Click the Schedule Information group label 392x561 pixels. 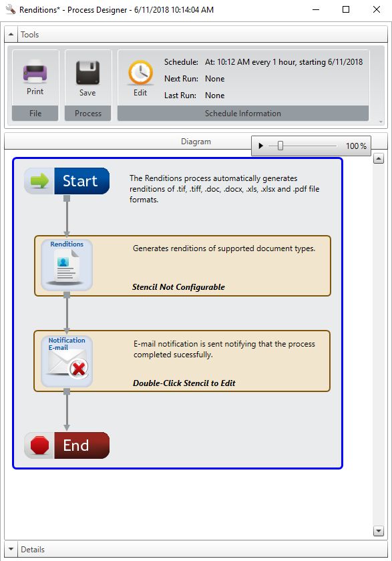(243, 114)
